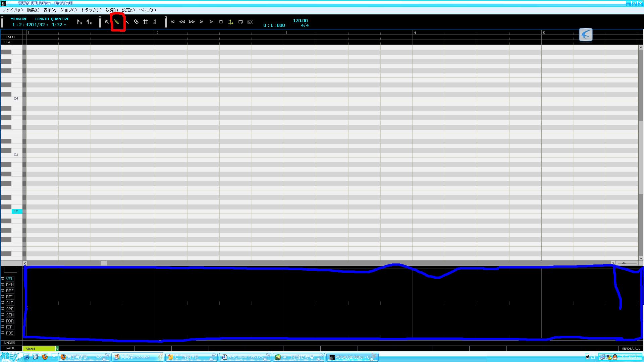This screenshot has height=362, width=644.
Task: Select the Line tool
Action: click(127, 22)
